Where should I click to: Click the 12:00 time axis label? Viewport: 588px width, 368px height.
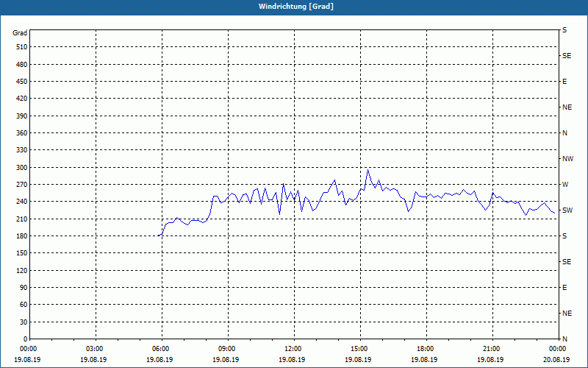[x=292, y=349]
